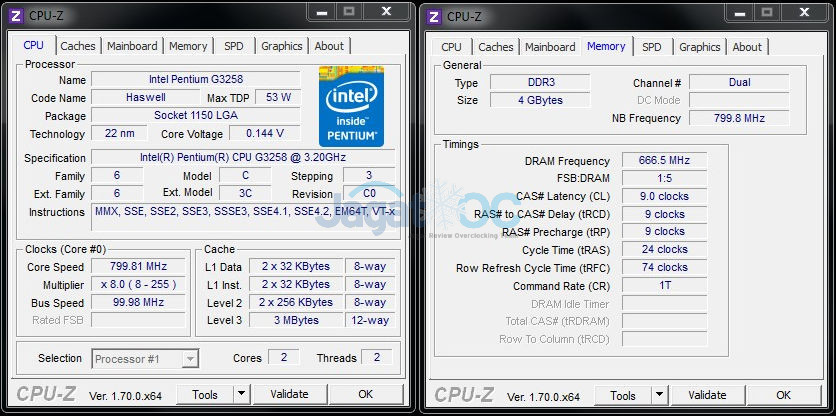Click empty DC Mode field

pos(739,100)
